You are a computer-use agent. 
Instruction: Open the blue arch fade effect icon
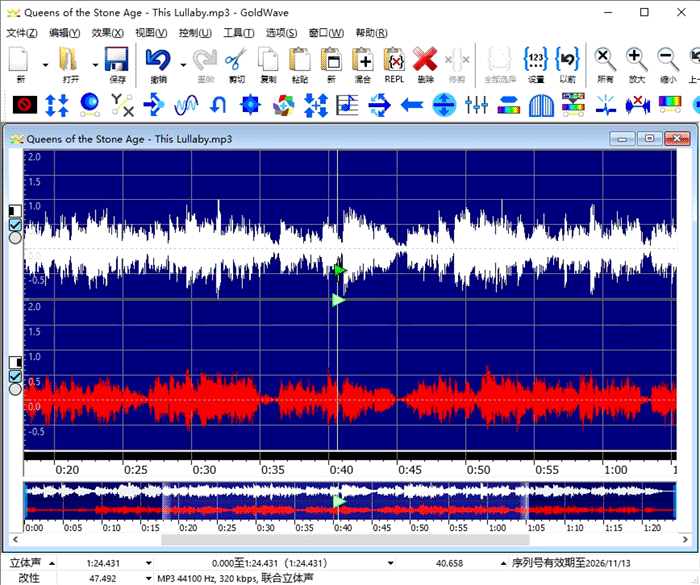(x=541, y=105)
